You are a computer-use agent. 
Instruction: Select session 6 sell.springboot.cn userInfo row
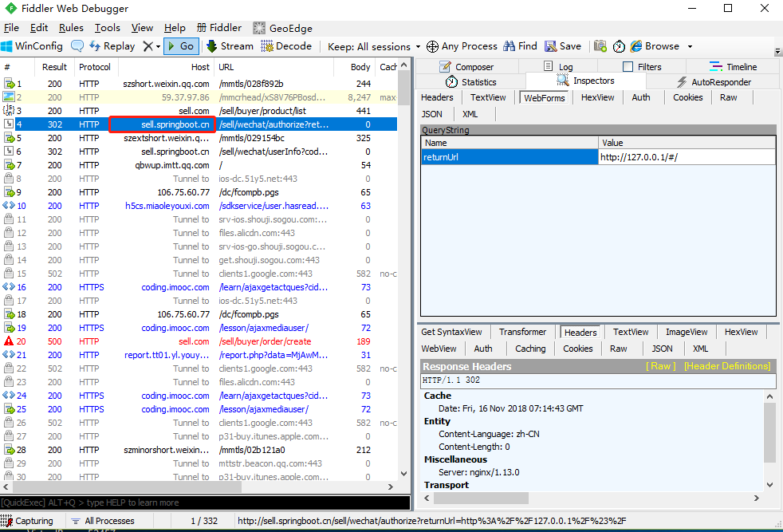[x=199, y=152]
